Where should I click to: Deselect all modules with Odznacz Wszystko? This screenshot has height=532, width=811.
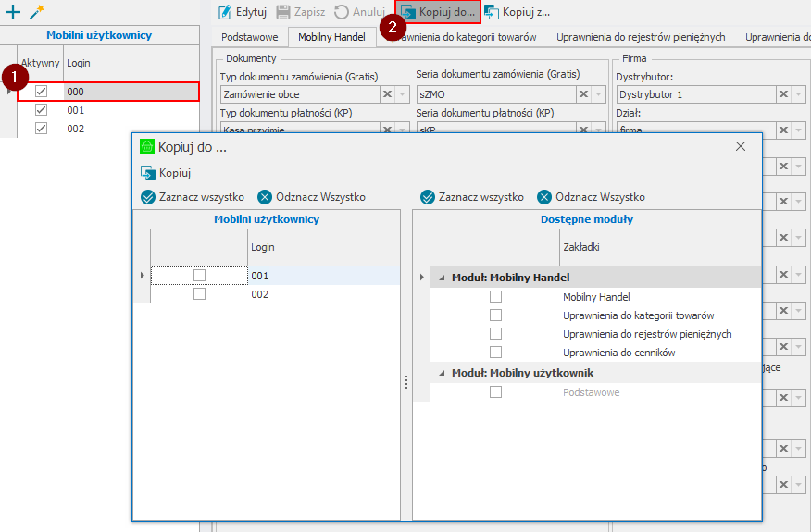(544, 197)
